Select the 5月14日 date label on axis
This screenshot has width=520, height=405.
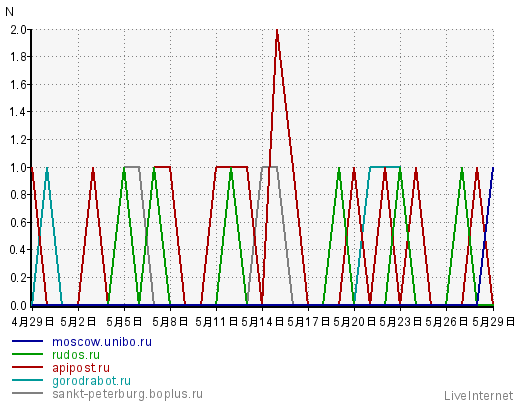262,322
